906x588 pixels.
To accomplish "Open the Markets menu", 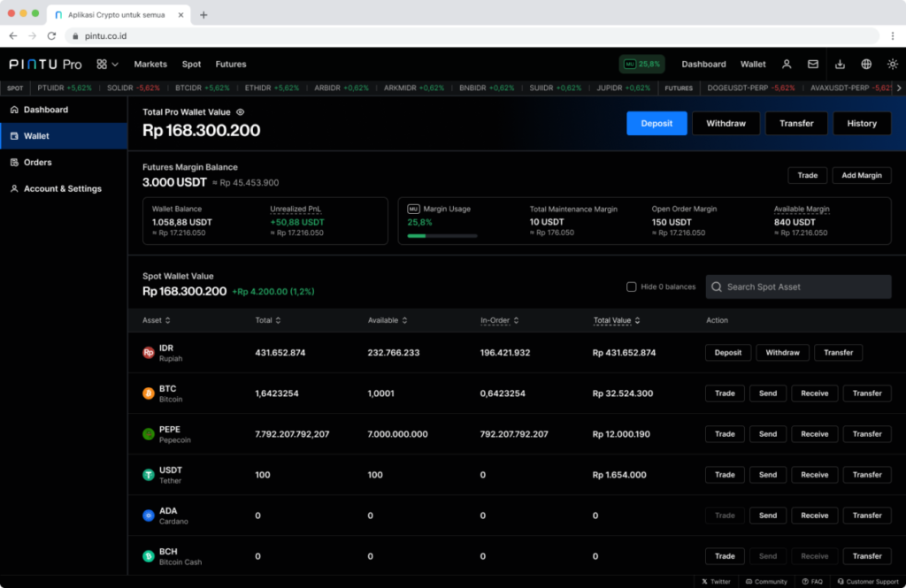I will (150, 65).
